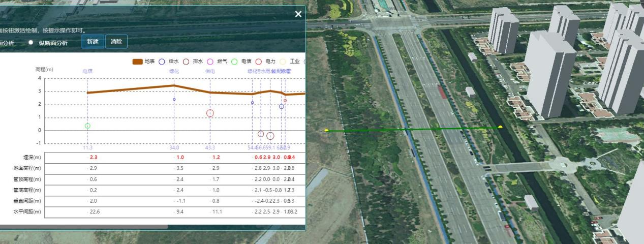Screen dimensions: 644x244
Task: Select the 纵断面分析 radio button
Action: (x=31, y=43)
